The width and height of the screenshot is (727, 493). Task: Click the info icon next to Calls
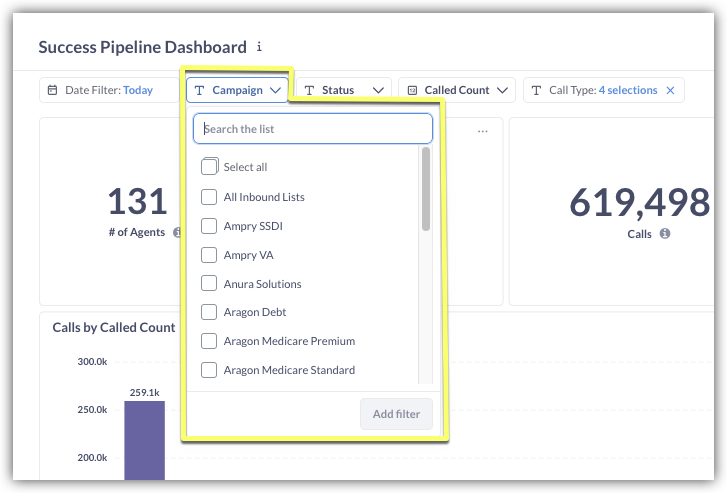[x=665, y=233]
